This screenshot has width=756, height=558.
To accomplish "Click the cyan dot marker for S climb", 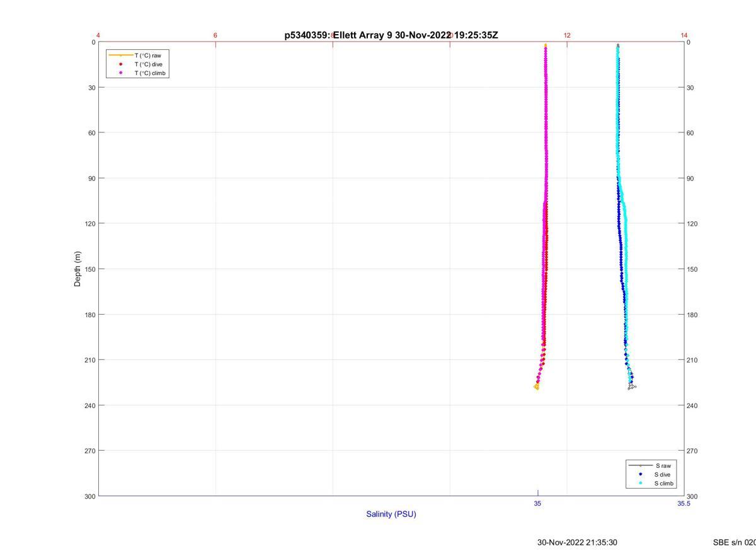I will coord(641,484).
